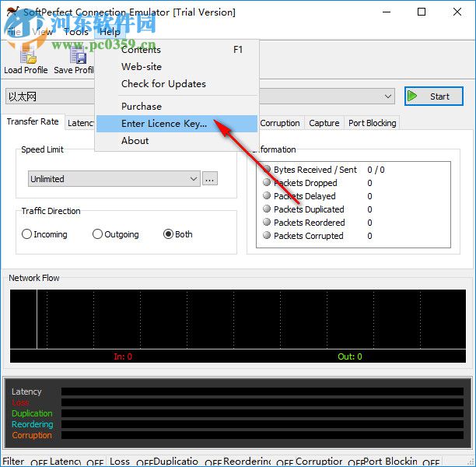Click the Load Profile toolbar icon
Viewport: 476px width, 467px height.
point(28,55)
